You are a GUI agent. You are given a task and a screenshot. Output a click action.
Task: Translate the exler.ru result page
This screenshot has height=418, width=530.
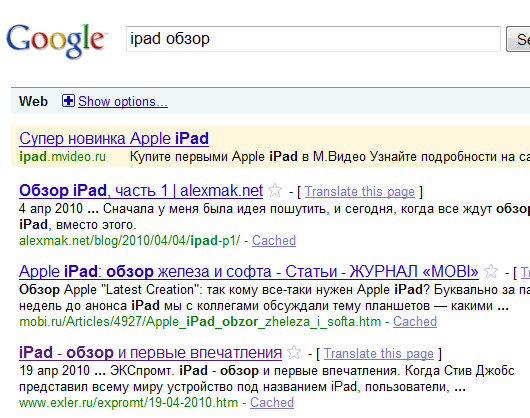click(379, 354)
